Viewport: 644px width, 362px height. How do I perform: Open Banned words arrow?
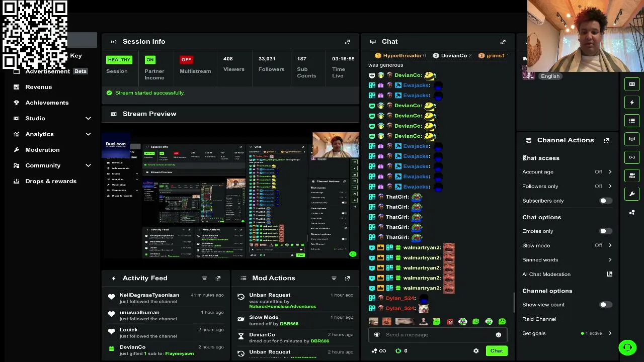point(610,260)
